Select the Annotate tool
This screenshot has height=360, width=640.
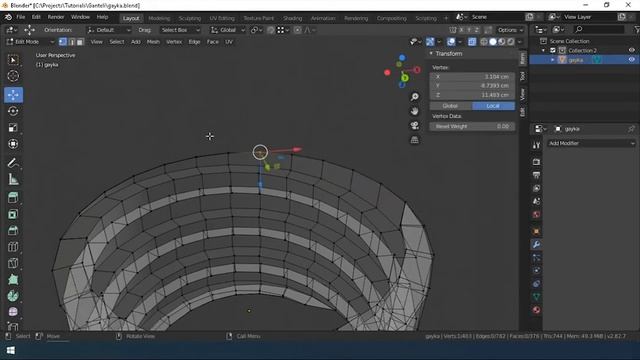point(13,163)
